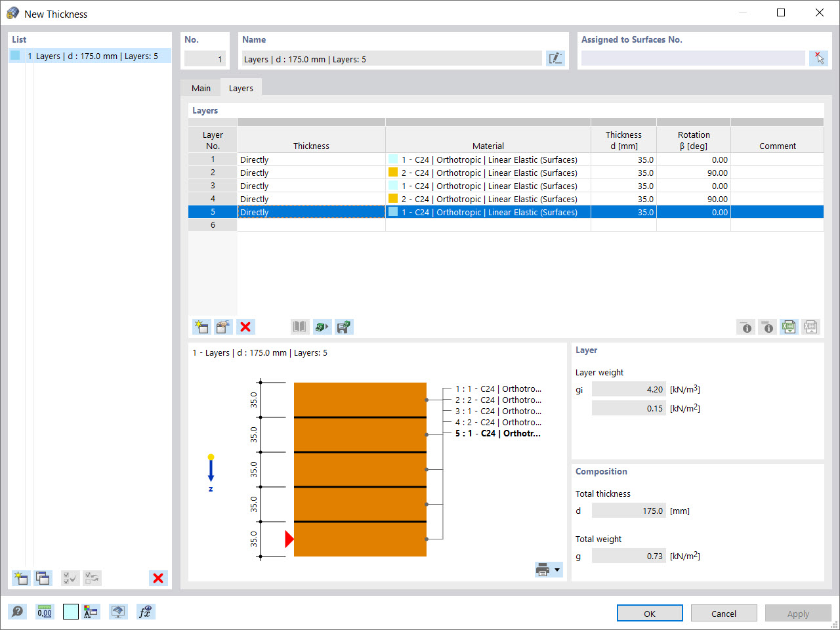This screenshot has height=630, width=840.
Task: Click the Material column header
Action: 488,140
